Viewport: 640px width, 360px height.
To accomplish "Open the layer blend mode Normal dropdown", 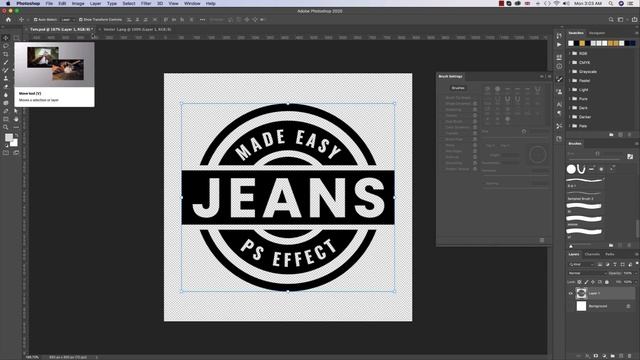I will click(x=587, y=273).
